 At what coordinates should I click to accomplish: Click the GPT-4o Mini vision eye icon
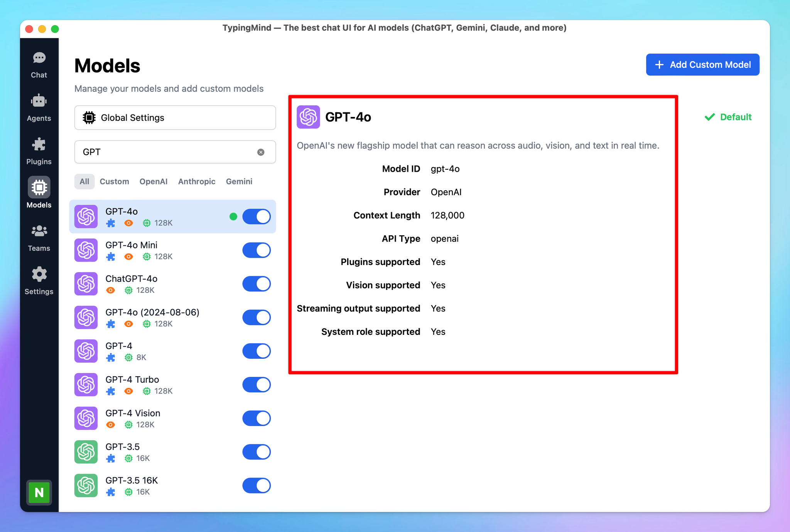129,257
